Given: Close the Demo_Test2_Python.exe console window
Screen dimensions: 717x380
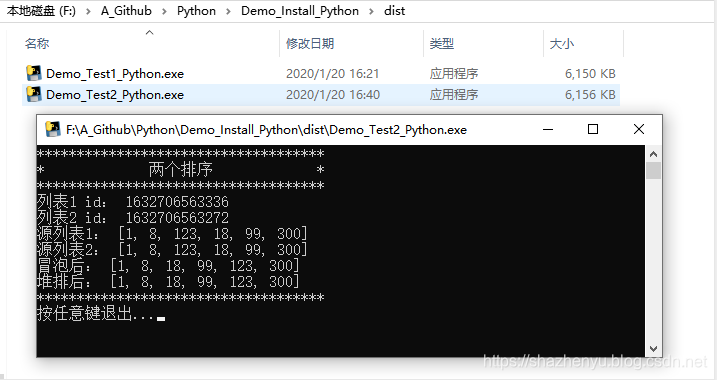Looking at the screenshot, I should click(x=639, y=129).
